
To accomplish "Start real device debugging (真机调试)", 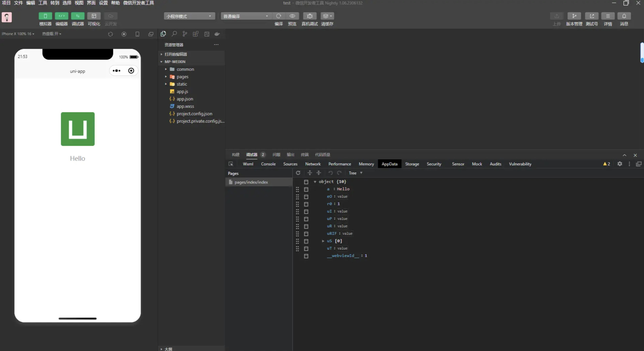I will [310, 16].
